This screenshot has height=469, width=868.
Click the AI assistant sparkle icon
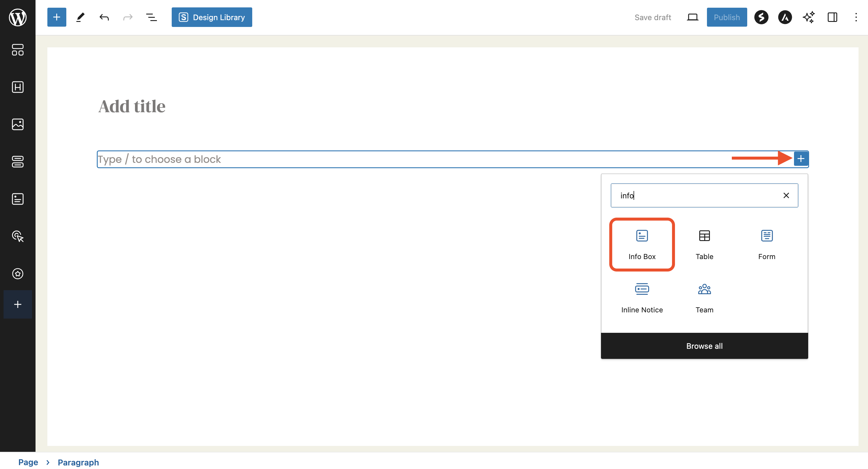[x=808, y=17]
